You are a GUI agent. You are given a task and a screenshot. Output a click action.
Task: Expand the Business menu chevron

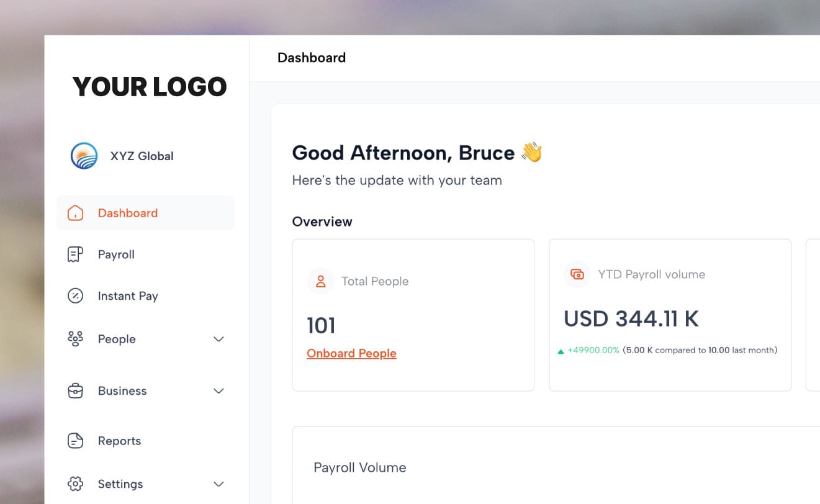(218, 391)
